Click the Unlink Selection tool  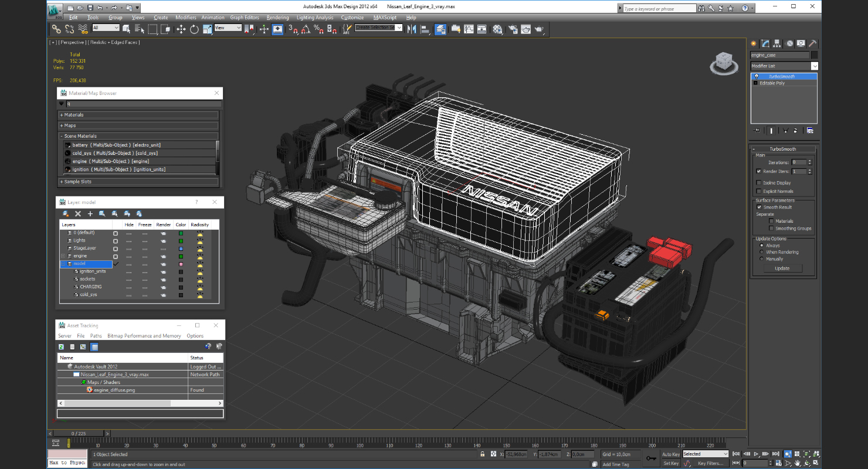pos(69,29)
